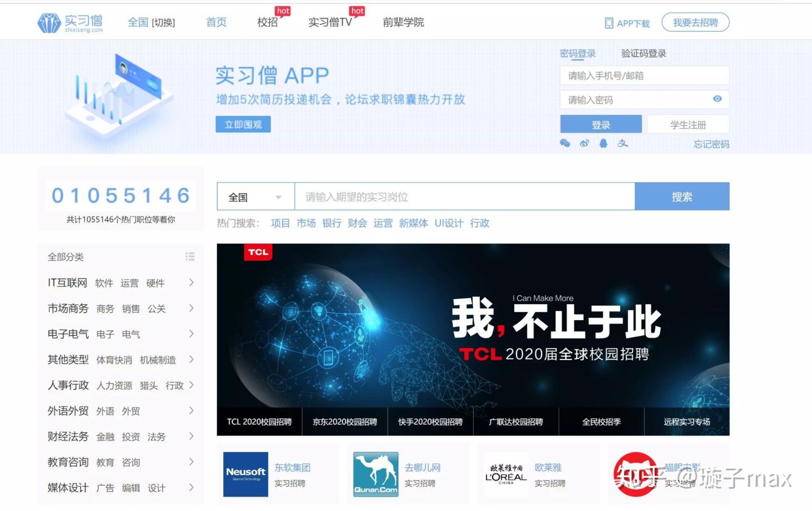The height and width of the screenshot is (511, 812).
Task: Open the 校招 navigation menu item
Action: point(267,23)
